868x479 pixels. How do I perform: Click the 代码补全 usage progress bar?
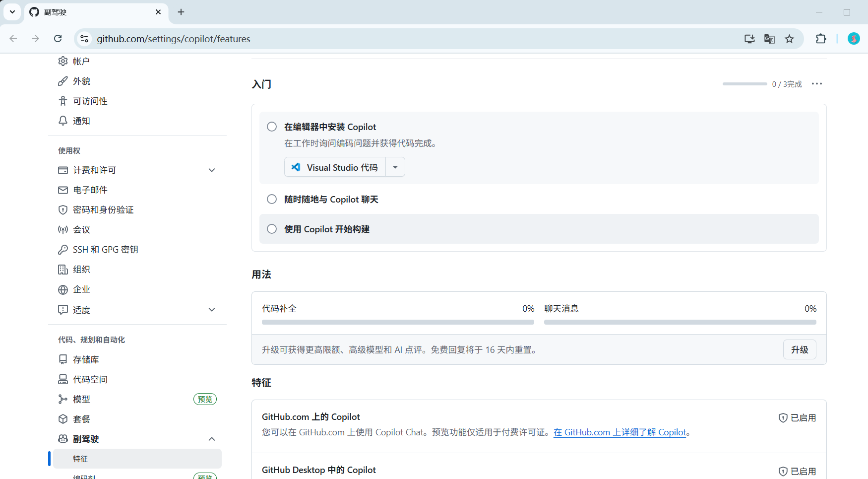(x=398, y=322)
